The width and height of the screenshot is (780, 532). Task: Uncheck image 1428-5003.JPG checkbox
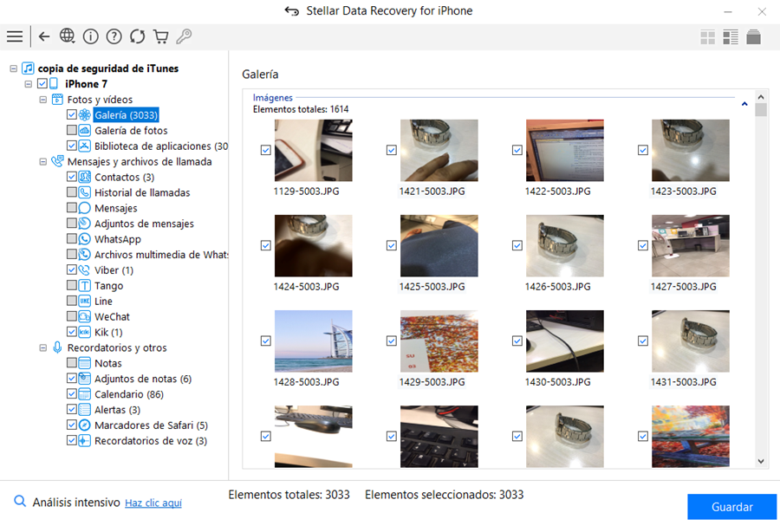pyautogui.click(x=266, y=341)
